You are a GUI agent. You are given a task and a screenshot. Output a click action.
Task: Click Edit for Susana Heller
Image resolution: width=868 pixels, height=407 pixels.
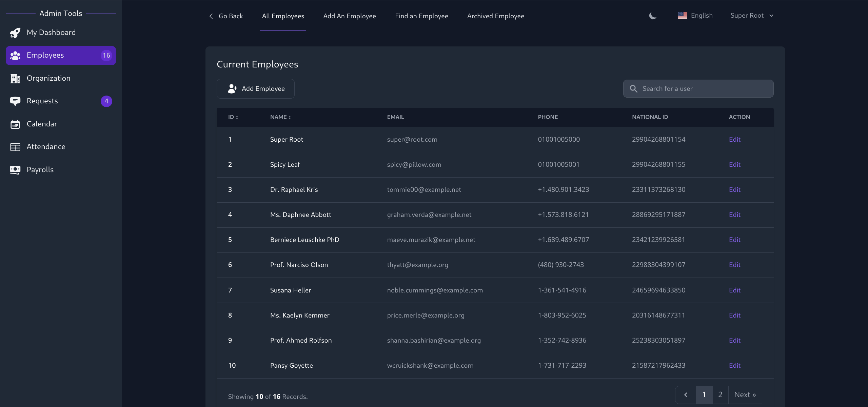click(x=734, y=290)
